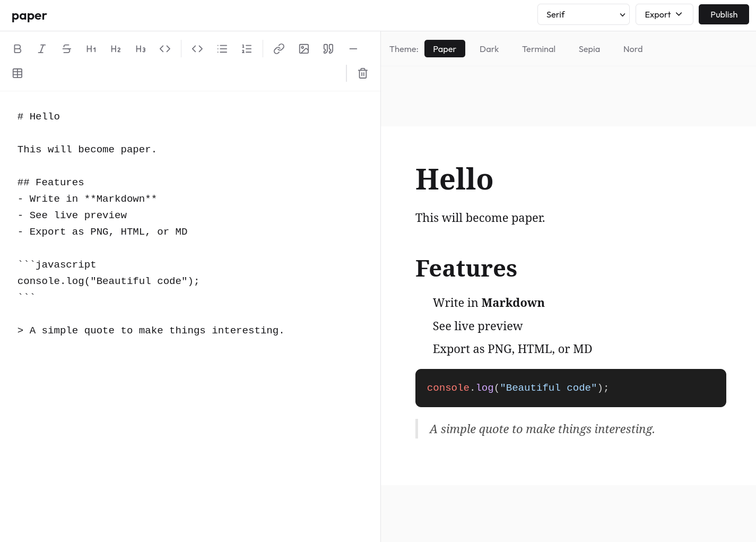
Task: Clear editor with trash icon
Action: coord(363,73)
